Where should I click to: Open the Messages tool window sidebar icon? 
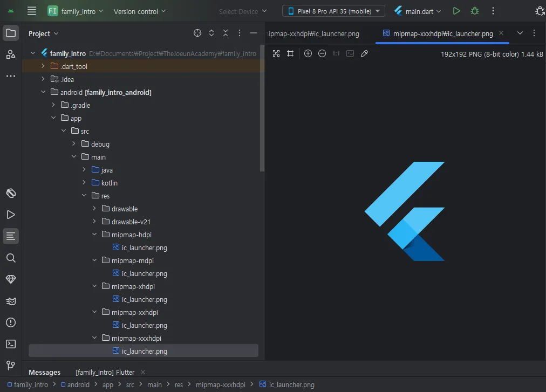11,236
